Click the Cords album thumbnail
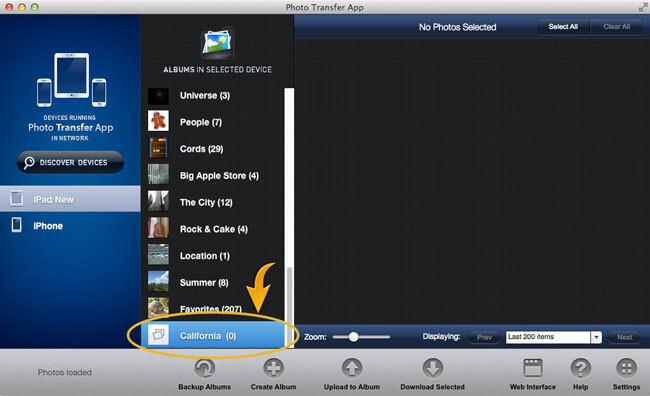Screen dimensions: 650x396 pos(158,148)
